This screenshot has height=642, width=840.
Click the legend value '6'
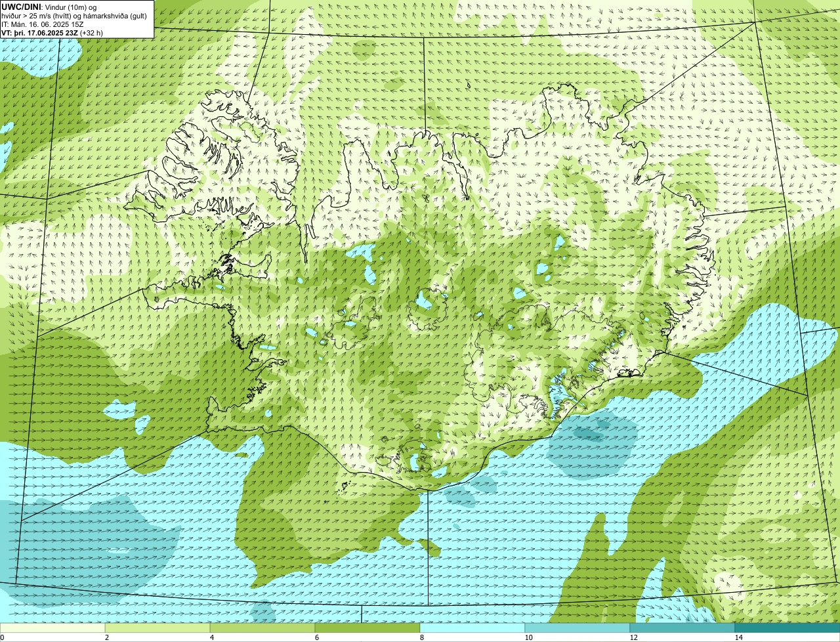[316, 637]
